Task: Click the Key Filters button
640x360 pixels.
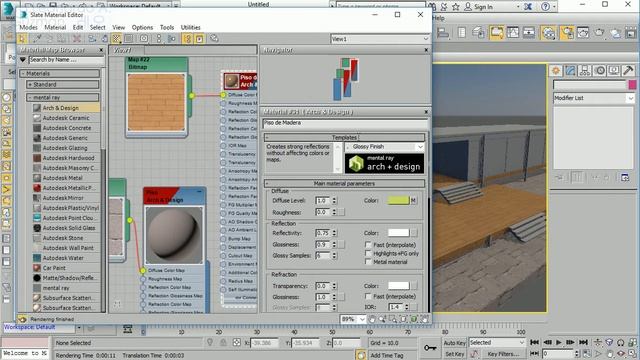Action: 503,354
